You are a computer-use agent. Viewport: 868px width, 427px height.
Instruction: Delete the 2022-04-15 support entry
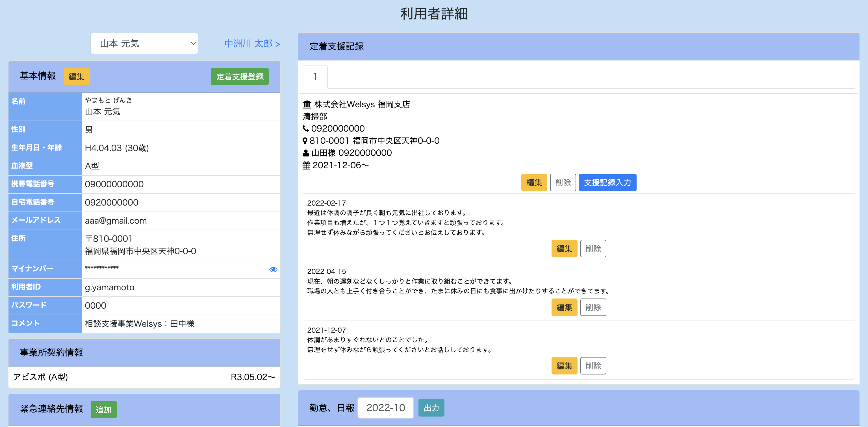coord(593,307)
